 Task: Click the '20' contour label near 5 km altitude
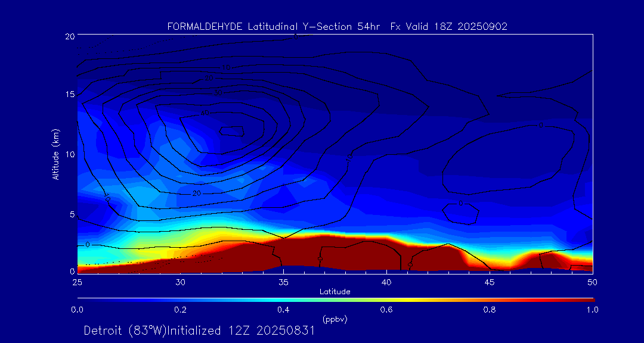197,194
